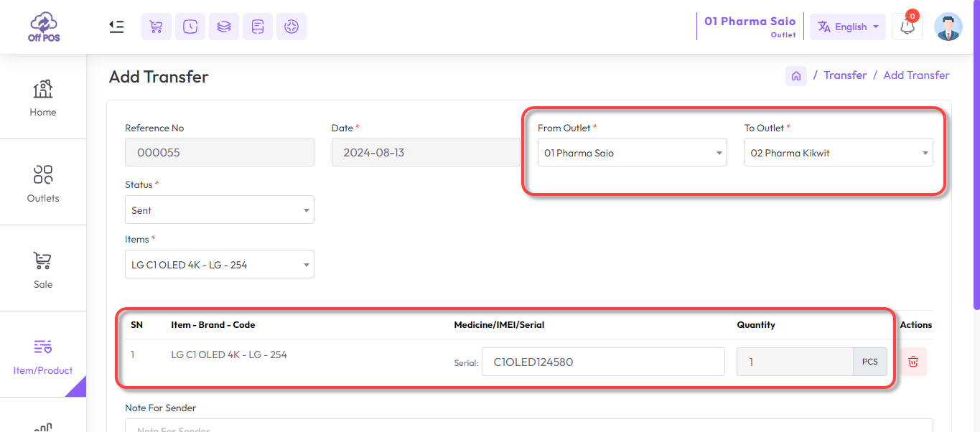Open the notification bell
Screen dimensions: 980x432
pos(907,27)
